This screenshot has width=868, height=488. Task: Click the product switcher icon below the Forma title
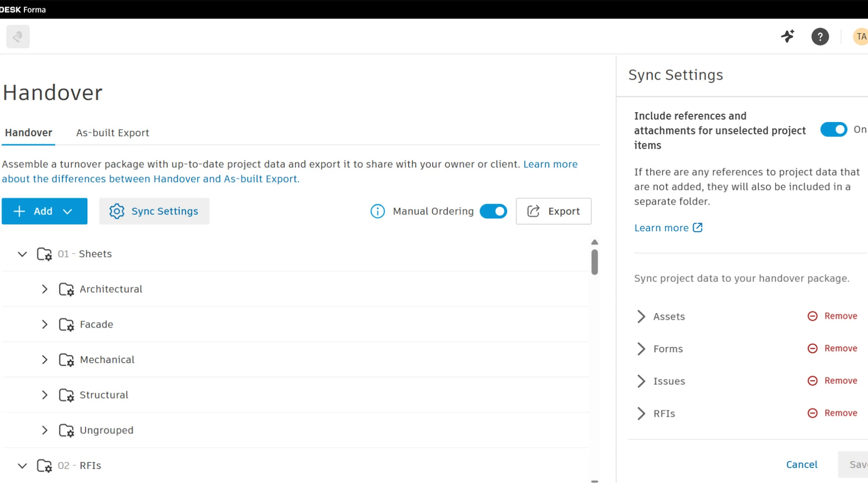[x=18, y=37]
